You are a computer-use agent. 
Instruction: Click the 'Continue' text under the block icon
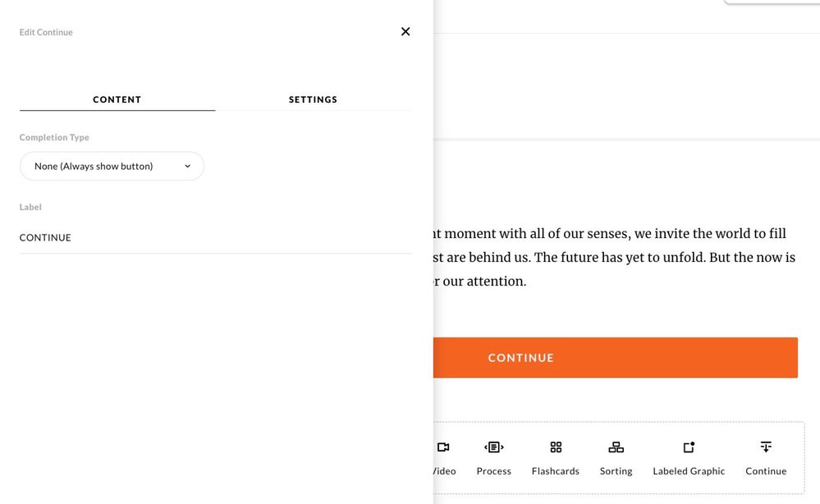click(766, 471)
